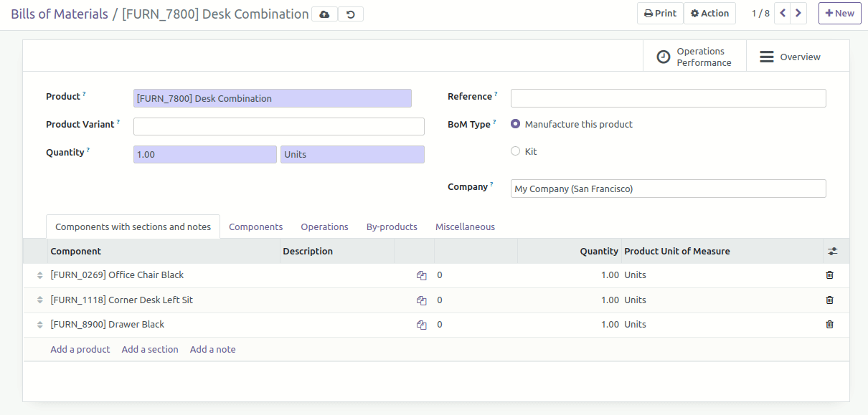Screen dimensions: 868x415
Task: Click Add a product link
Action: (x=80, y=350)
